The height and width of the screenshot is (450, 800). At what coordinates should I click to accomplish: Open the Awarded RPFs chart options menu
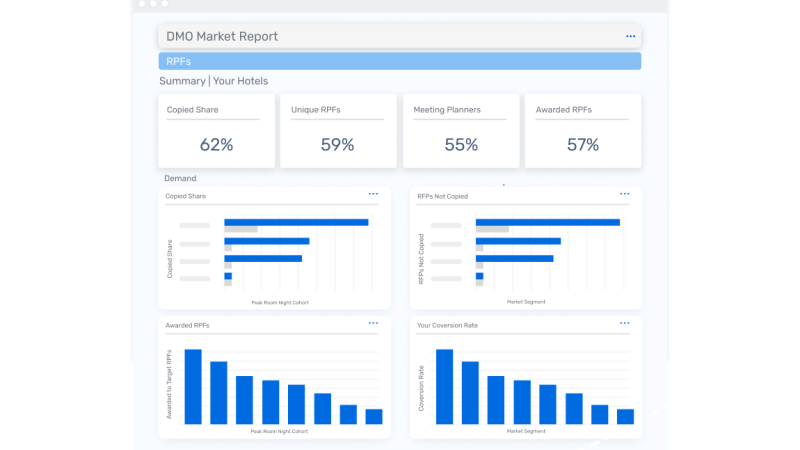pyautogui.click(x=373, y=323)
